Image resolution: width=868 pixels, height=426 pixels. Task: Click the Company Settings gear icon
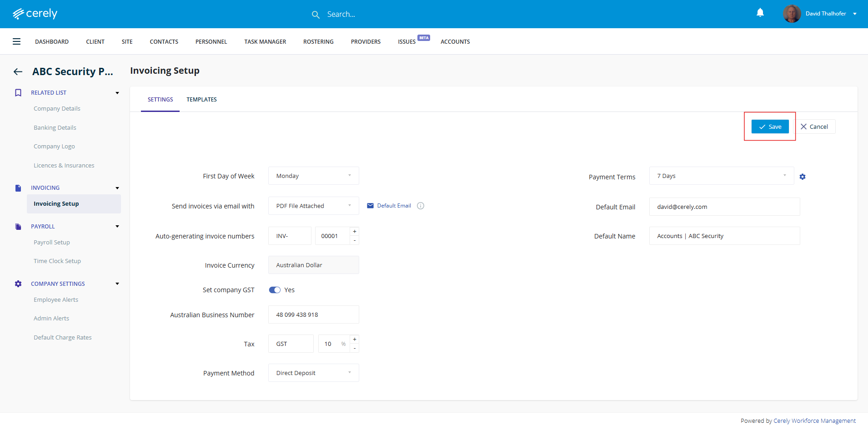pyautogui.click(x=18, y=284)
